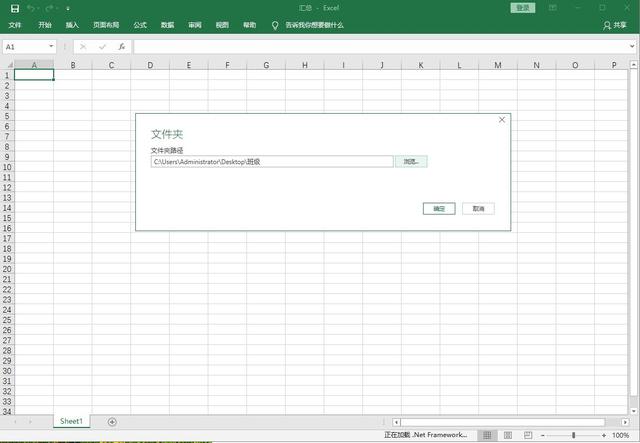Open the 数据 (Data) ribbon tab
The height and width of the screenshot is (443, 640).
coord(167,24)
